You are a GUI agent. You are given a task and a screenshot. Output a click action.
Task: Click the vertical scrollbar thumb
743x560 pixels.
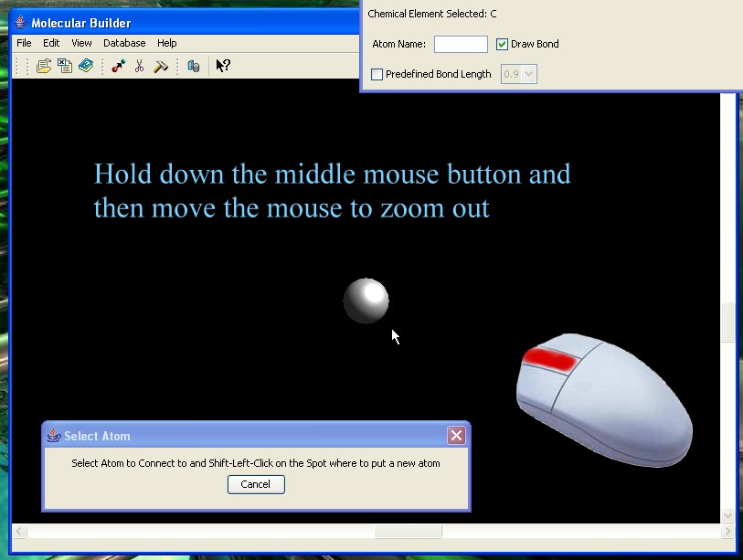pyautogui.click(x=727, y=322)
